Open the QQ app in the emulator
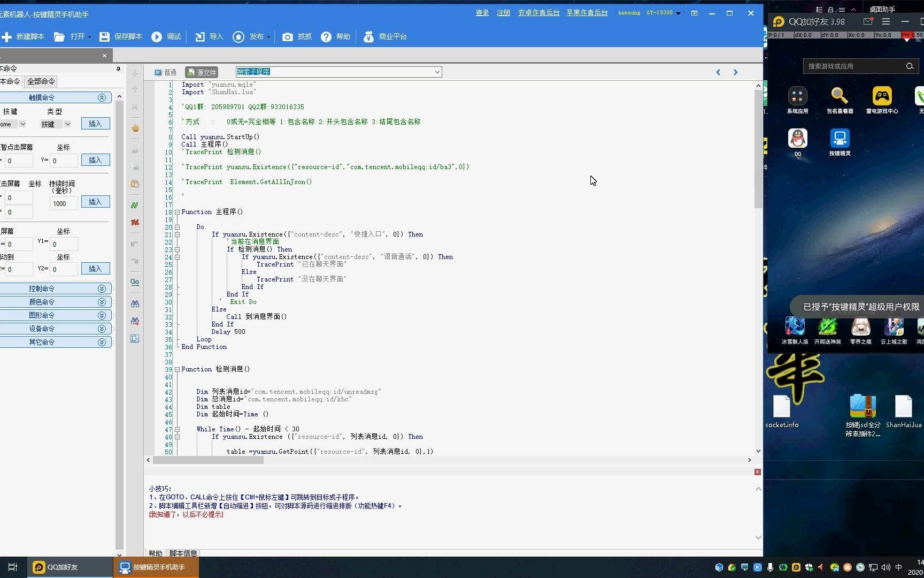The height and width of the screenshot is (578, 924). [797, 142]
